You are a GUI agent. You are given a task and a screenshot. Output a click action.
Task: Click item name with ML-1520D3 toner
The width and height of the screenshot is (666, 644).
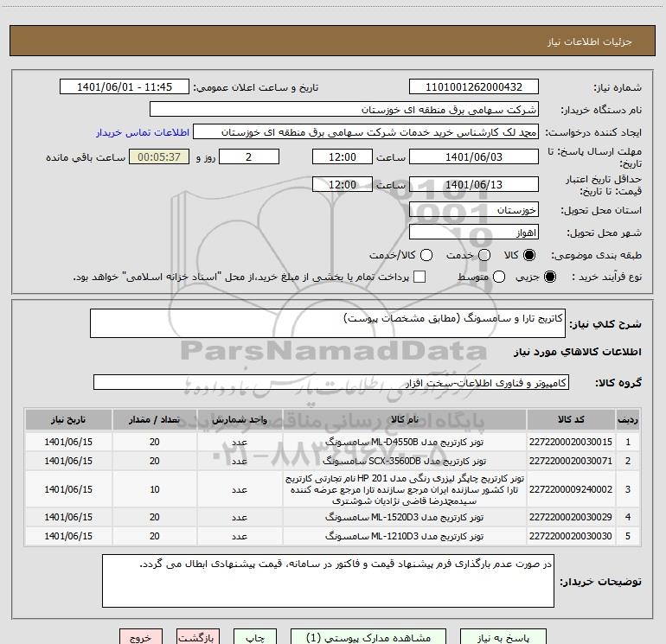(405, 517)
